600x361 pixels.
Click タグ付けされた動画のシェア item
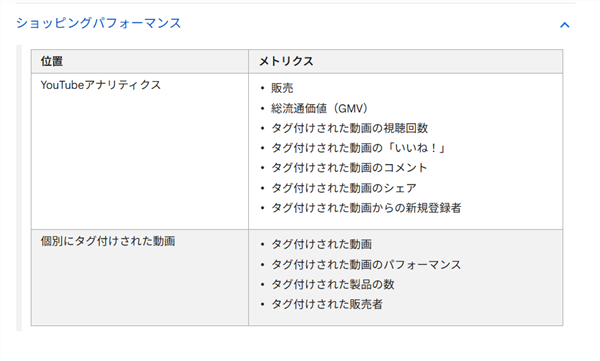344,188
